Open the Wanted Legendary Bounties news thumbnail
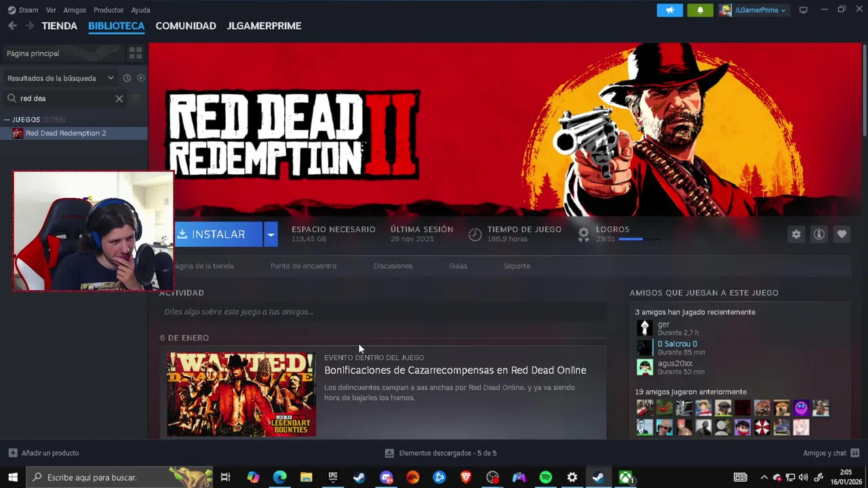 [x=241, y=394]
